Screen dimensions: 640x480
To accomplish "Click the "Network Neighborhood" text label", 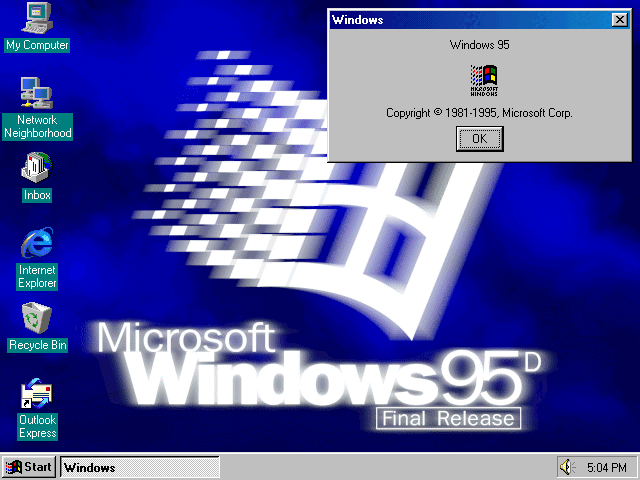I will click(x=37, y=127).
